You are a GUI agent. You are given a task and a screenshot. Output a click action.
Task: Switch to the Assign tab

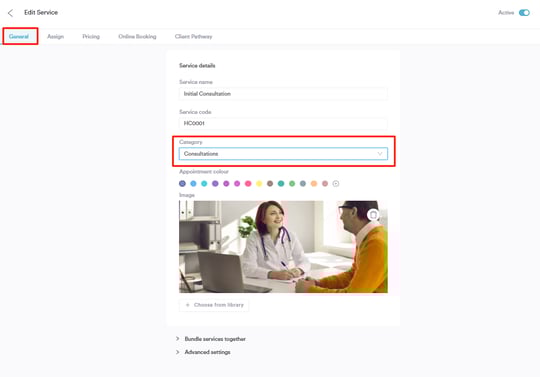point(55,36)
